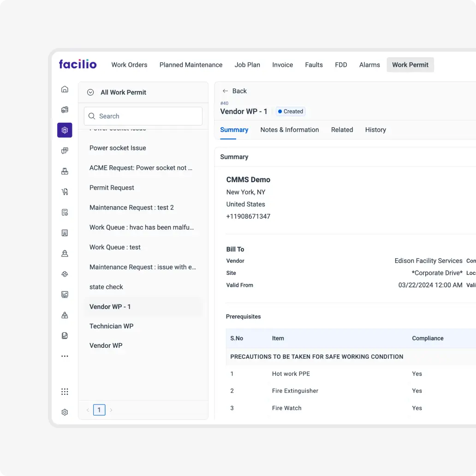
Task: Select the highlighted Work Permit sidebar icon
Action: click(x=65, y=130)
